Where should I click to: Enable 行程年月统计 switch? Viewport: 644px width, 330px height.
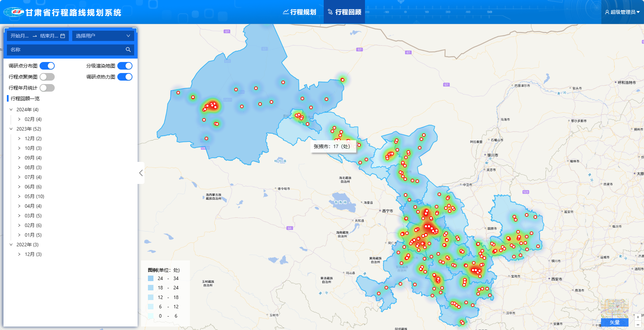47,88
